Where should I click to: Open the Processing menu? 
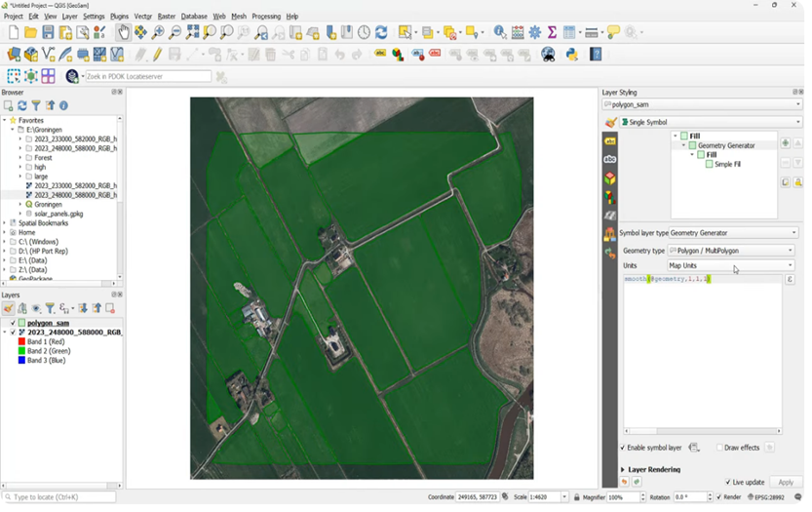click(x=266, y=17)
